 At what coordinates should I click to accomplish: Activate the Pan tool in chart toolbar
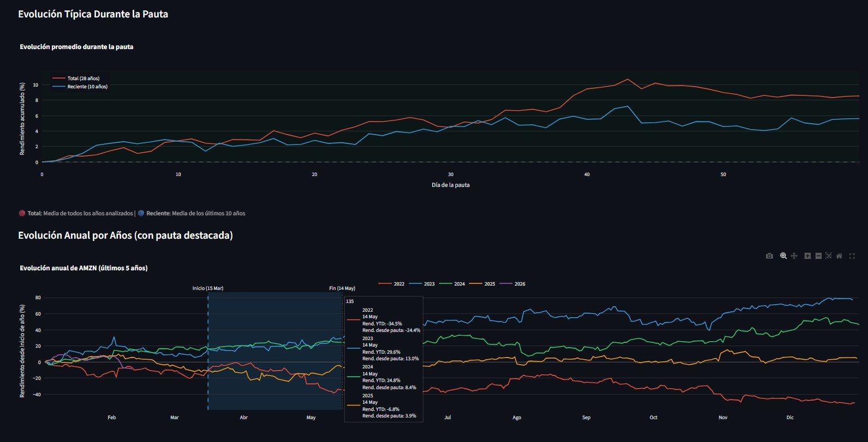[794, 256]
